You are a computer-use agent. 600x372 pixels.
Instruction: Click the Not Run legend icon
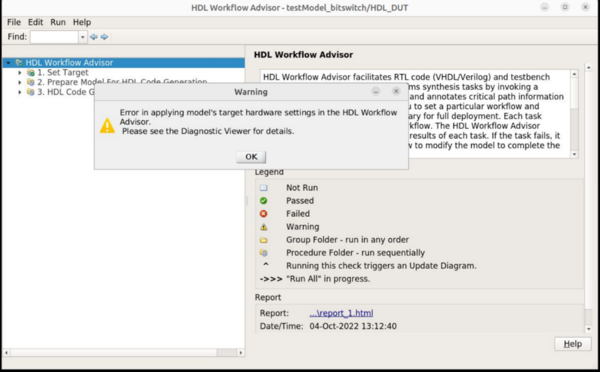[264, 188]
